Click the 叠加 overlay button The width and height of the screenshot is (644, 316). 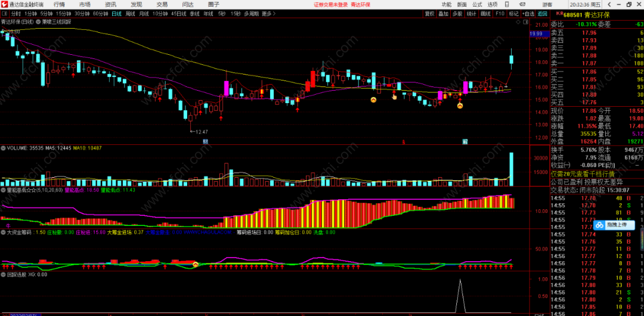tap(443, 14)
